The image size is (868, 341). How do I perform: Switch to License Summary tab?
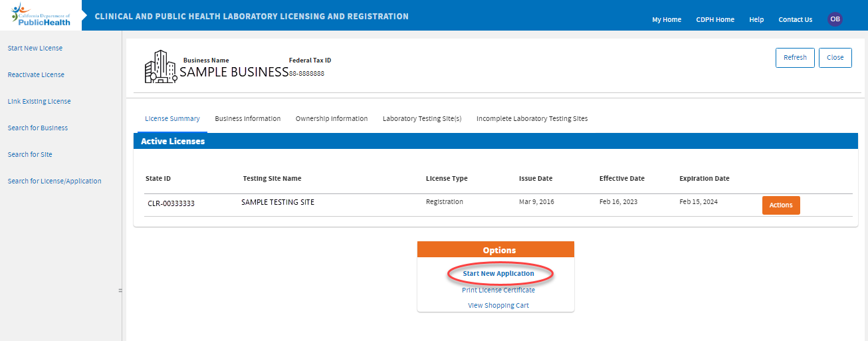click(172, 118)
